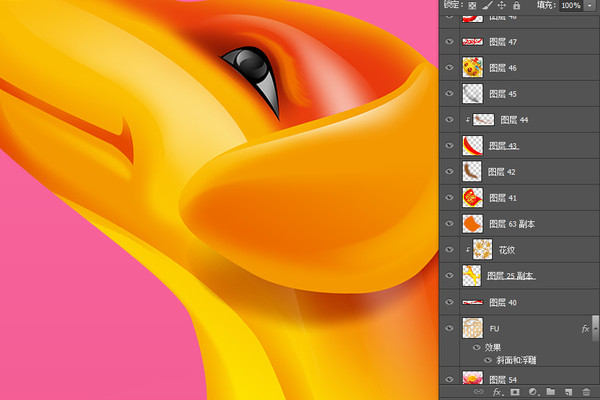Click layer name 图层 41
The image size is (600, 400).
(503, 198)
